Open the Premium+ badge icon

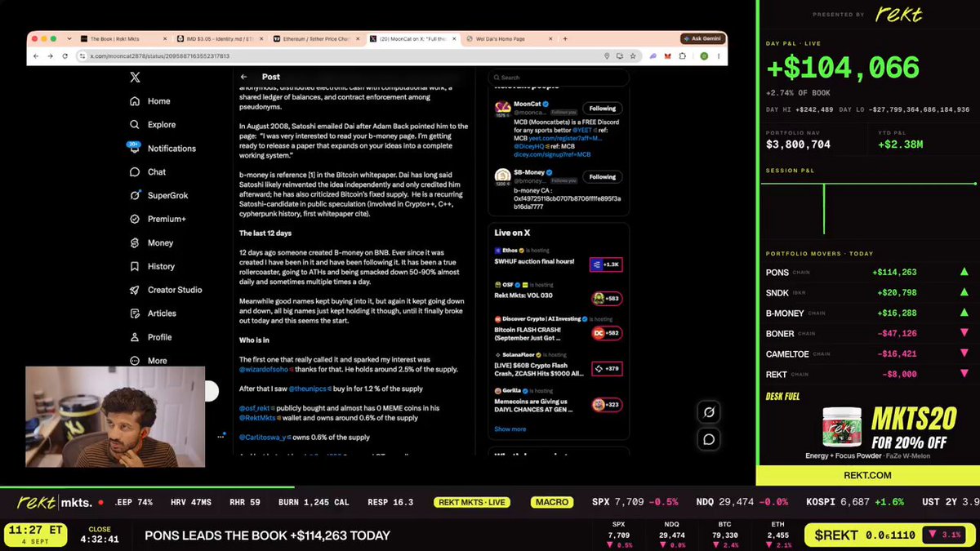point(135,220)
